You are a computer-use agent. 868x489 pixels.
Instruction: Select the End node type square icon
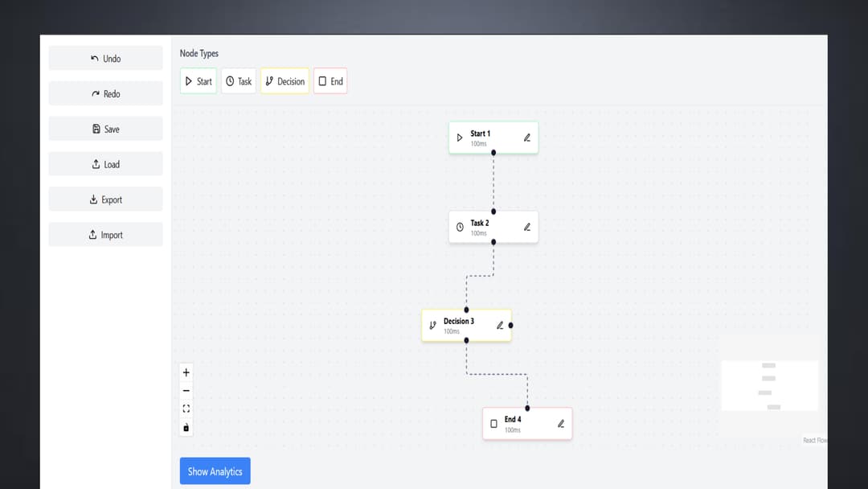point(330,80)
